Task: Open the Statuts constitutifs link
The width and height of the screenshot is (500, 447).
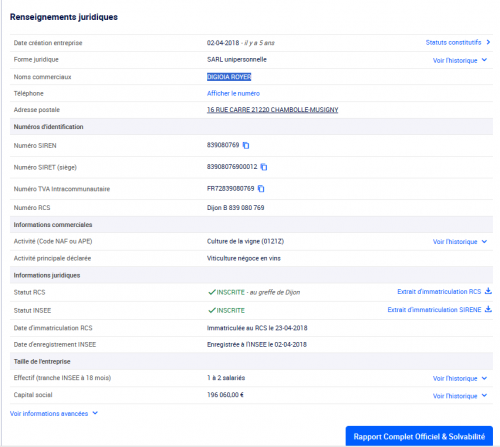Action: pos(453,42)
